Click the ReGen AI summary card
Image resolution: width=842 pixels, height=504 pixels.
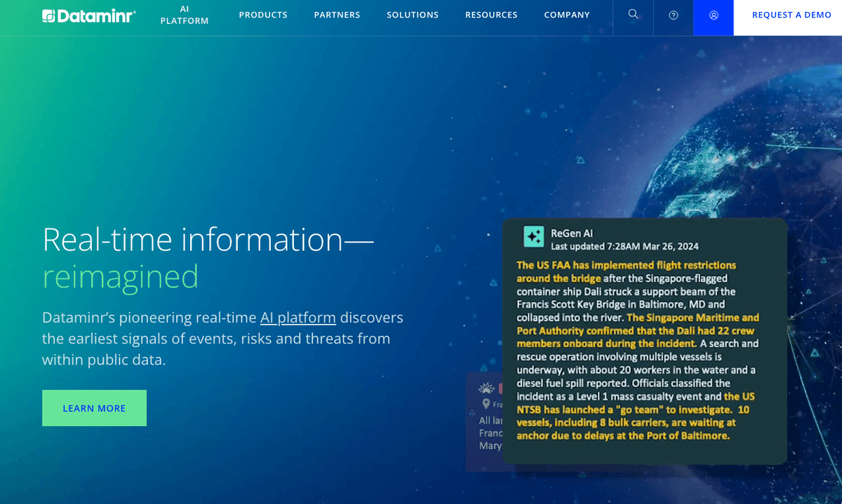point(644,341)
